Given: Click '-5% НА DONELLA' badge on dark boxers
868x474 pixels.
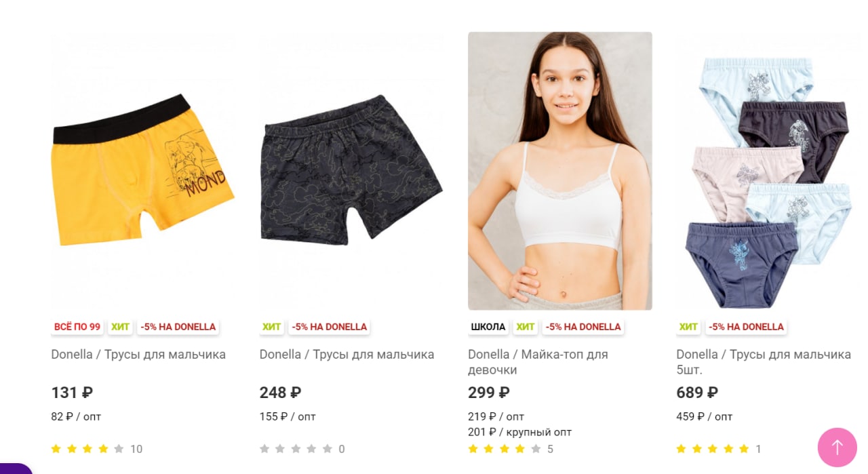Looking at the screenshot, I should pos(329,327).
